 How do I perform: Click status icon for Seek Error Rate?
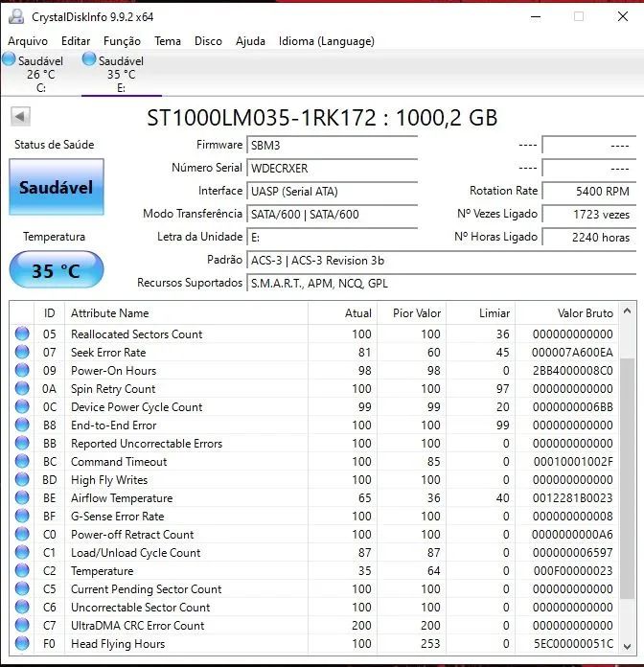[22, 353]
